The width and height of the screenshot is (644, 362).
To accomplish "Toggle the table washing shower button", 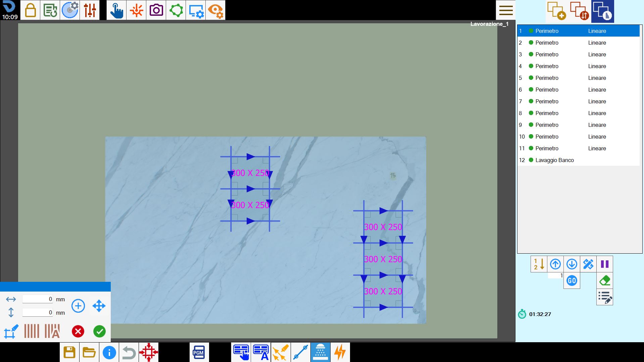I will (320, 352).
